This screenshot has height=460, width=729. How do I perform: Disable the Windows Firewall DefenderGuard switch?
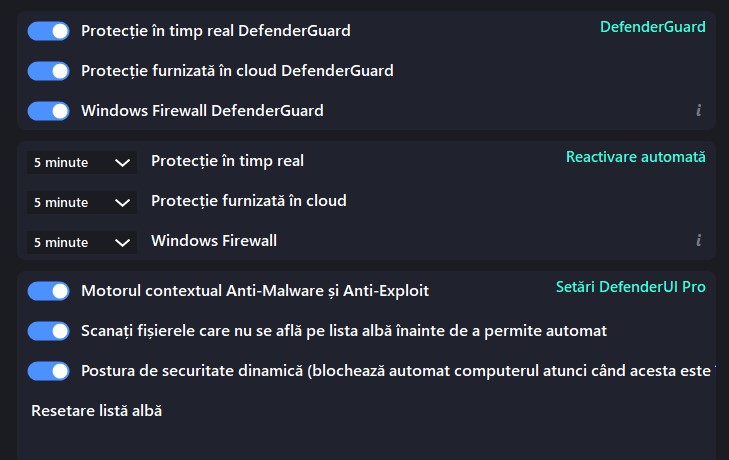coord(48,111)
